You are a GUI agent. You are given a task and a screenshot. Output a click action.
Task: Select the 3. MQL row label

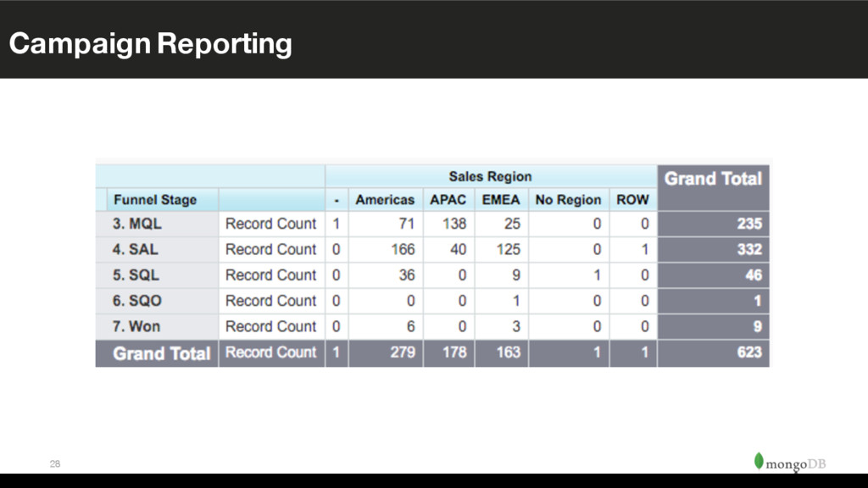coord(137,224)
